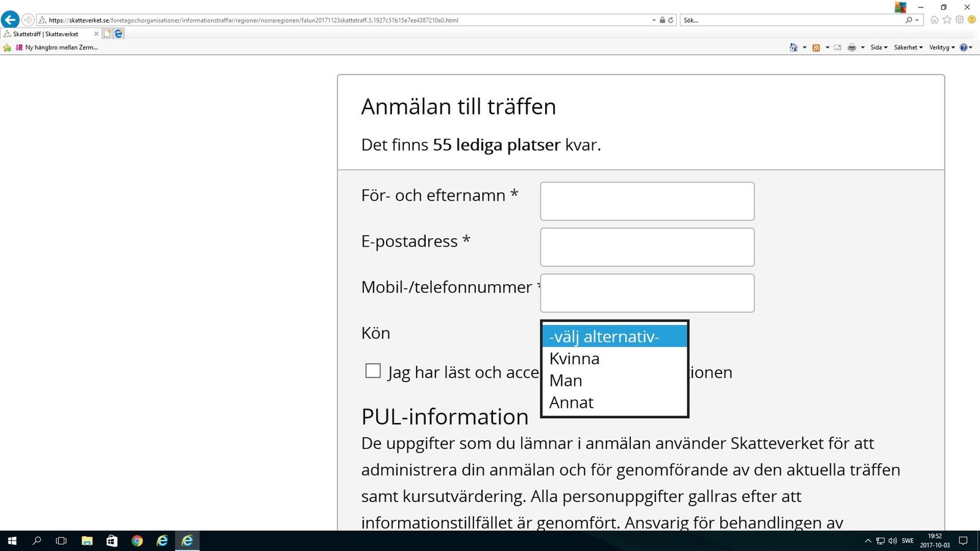
Task: Expand the RSS feeds dropdown arrow
Action: (827, 47)
